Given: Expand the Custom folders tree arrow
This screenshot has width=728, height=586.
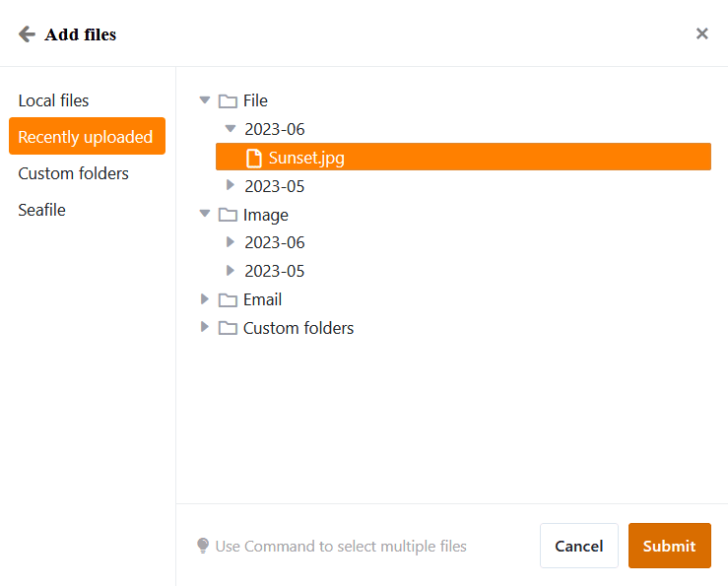Looking at the screenshot, I should pos(205,327).
